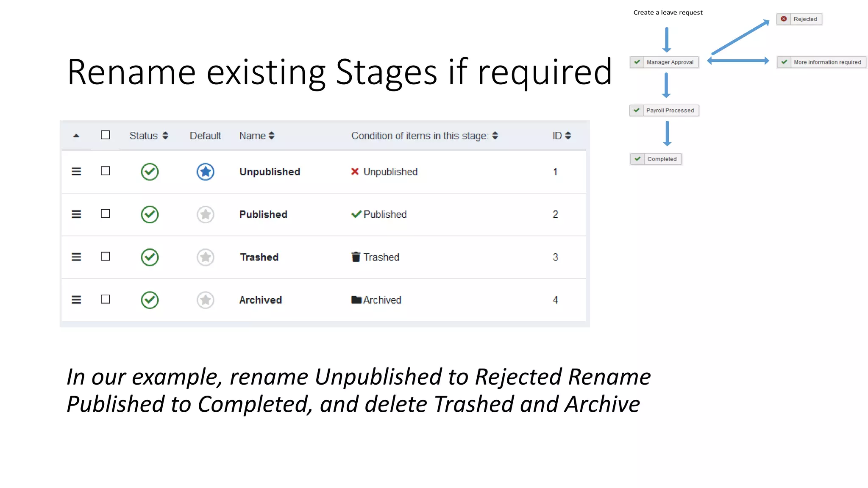Open the Unpublished stage name link
Image resolution: width=868 pixels, height=488 pixels.
tap(270, 172)
